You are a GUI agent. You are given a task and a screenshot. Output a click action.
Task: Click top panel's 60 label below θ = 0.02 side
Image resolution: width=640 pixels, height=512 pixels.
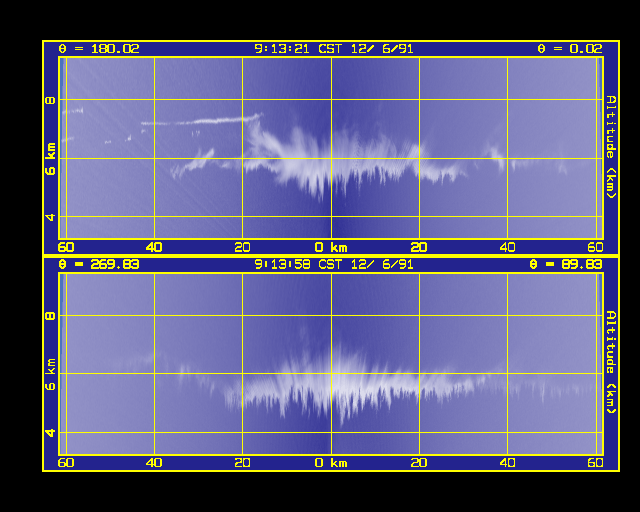(596, 247)
